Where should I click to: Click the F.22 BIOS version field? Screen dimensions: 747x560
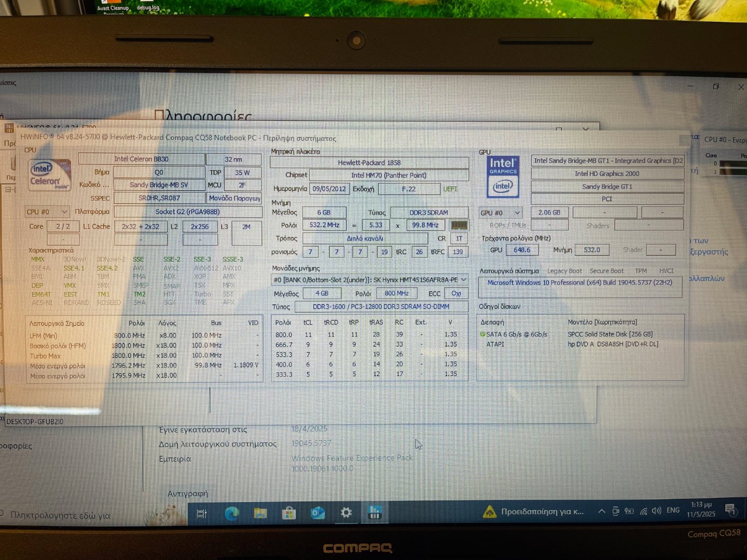point(409,189)
